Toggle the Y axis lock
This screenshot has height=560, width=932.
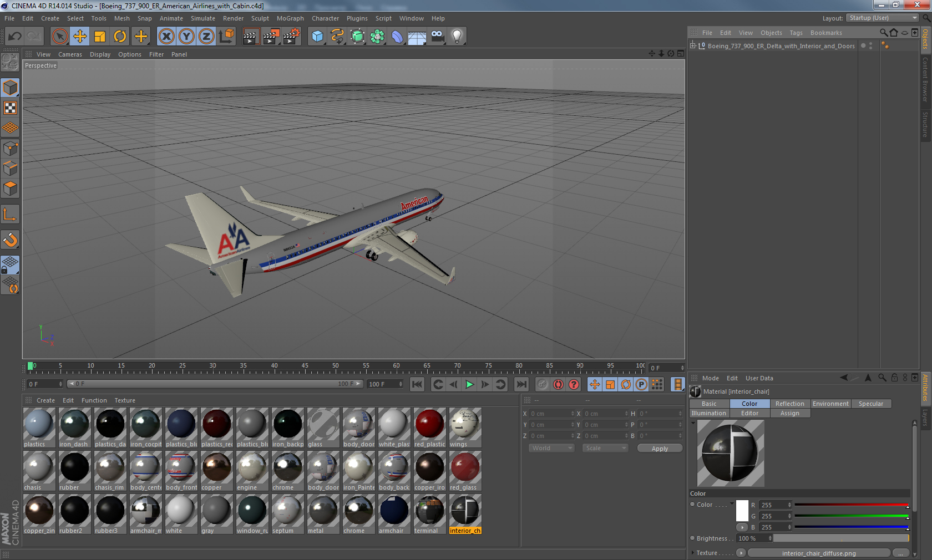tap(186, 37)
